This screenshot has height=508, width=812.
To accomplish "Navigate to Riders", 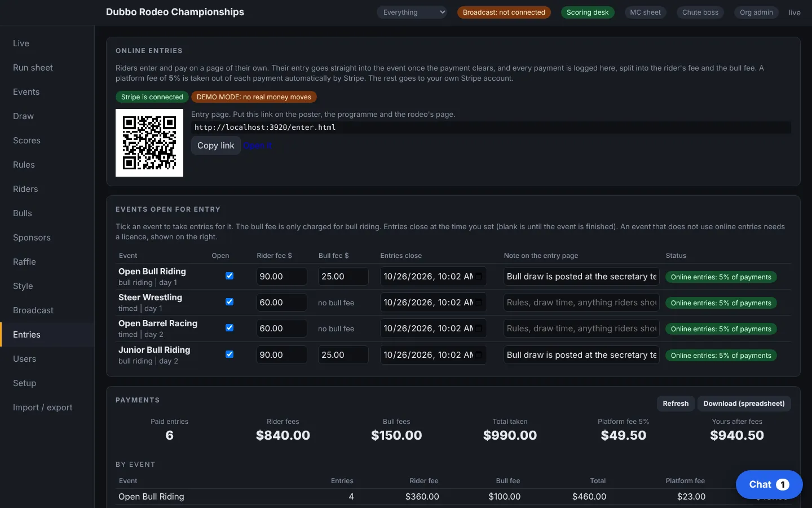I will coord(47,189).
